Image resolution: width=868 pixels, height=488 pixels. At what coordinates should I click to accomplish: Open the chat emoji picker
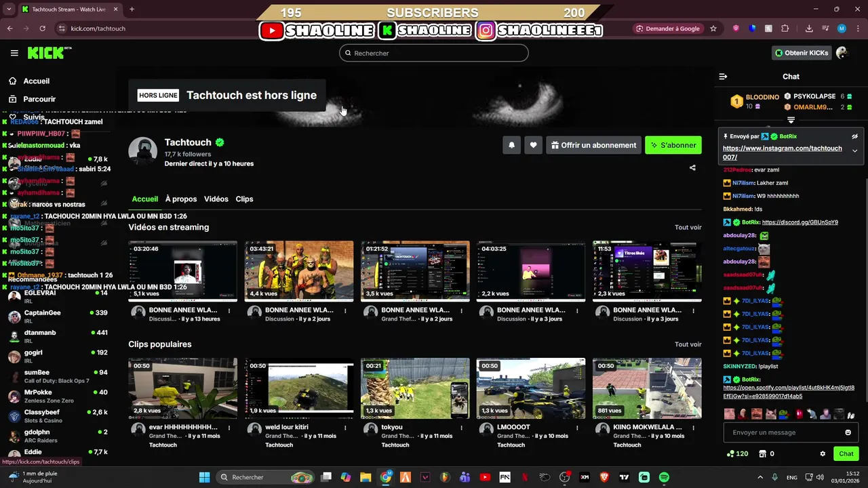848,432
